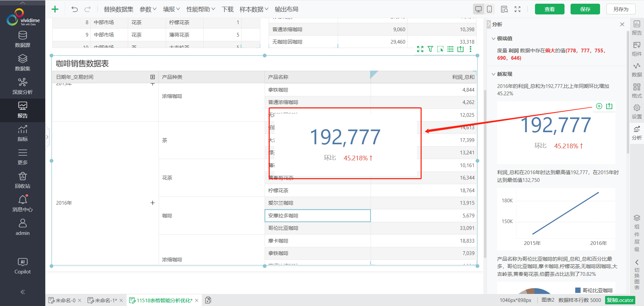This screenshot has height=306, width=644.
Task: Click the 保存 button
Action: (x=585, y=9)
